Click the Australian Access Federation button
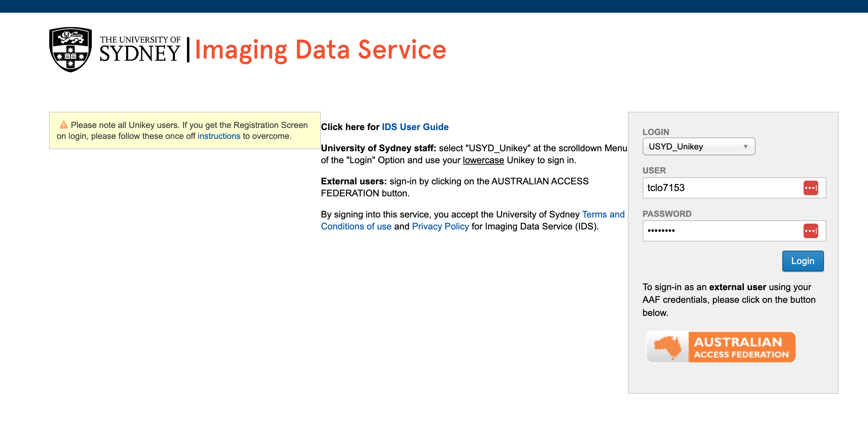Viewport: 868px width, 435px height. 721,347
